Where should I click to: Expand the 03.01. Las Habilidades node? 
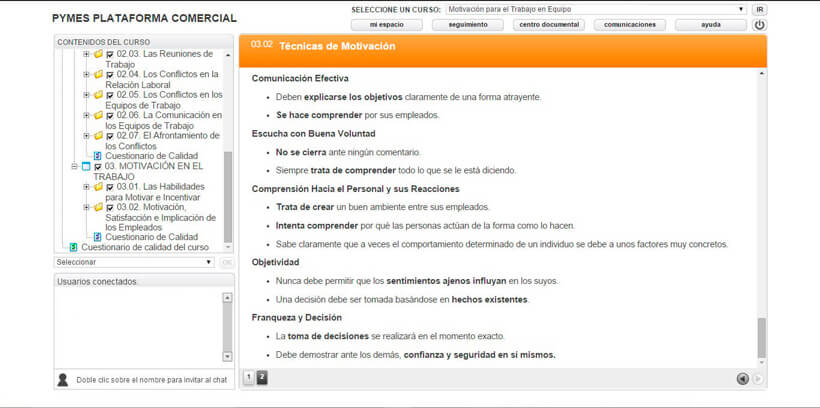pyautogui.click(x=86, y=187)
